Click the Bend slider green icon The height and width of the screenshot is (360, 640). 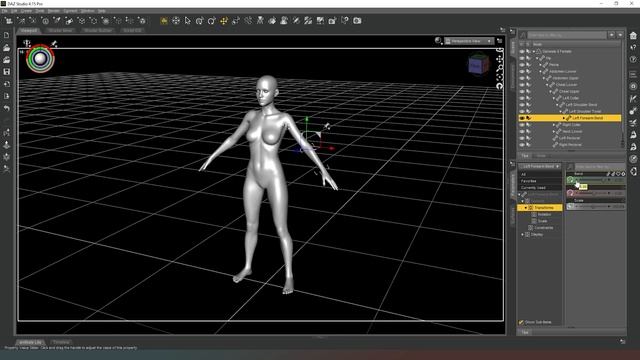[x=570, y=180]
